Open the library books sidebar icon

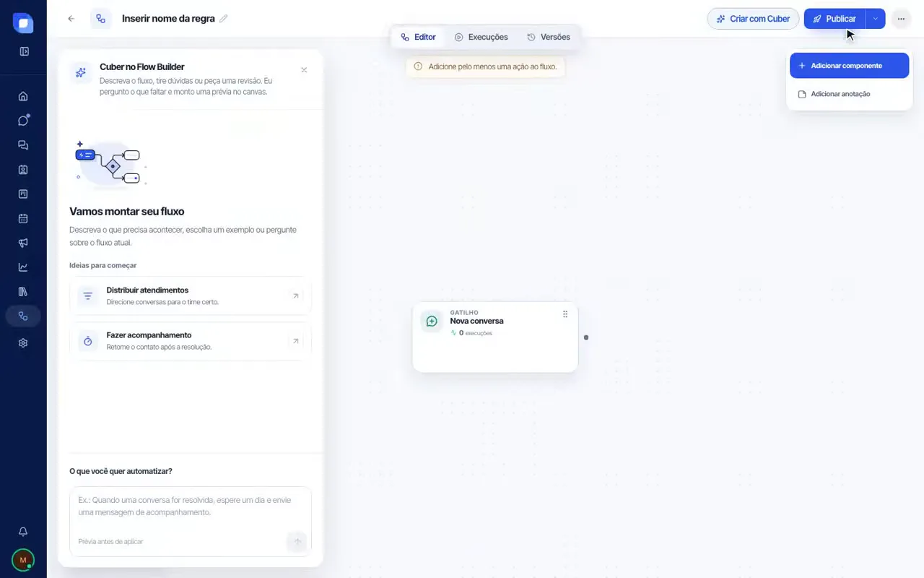point(23,291)
